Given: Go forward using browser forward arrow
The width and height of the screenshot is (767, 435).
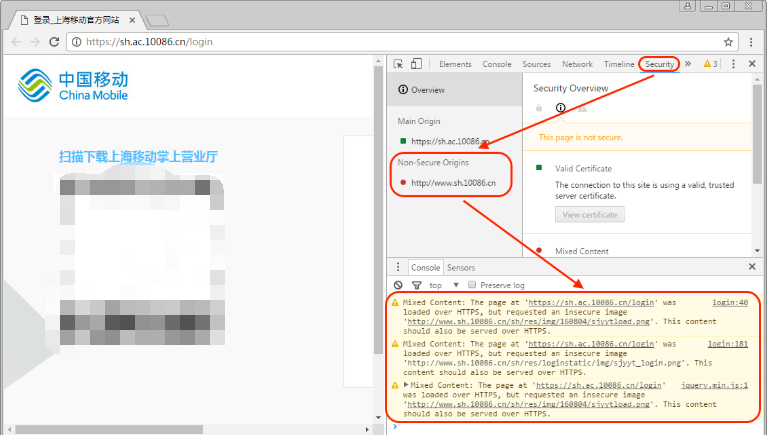Looking at the screenshot, I should click(35, 42).
